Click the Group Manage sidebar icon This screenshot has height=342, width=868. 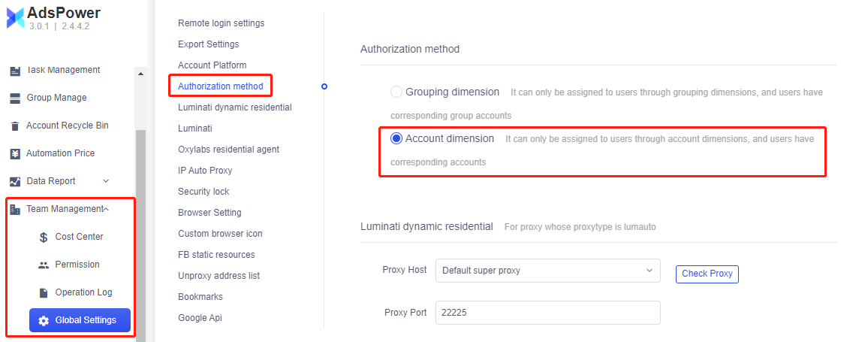coord(14,98)
